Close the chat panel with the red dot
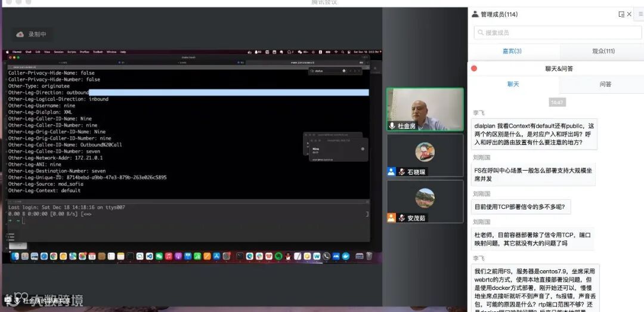Viewport: 644px width, 312px height. tap(474, 69)
